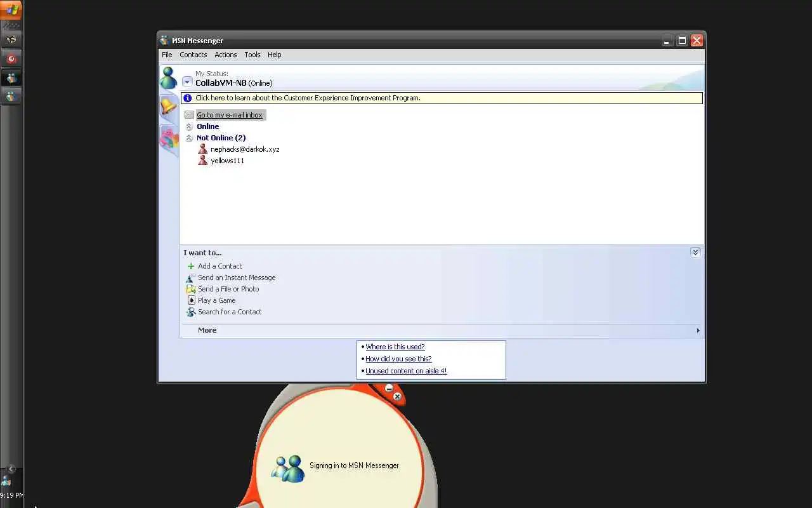812x508 pixels.
Task: Open the File menu
Action: pyautogui.click(x=167, y=55)
